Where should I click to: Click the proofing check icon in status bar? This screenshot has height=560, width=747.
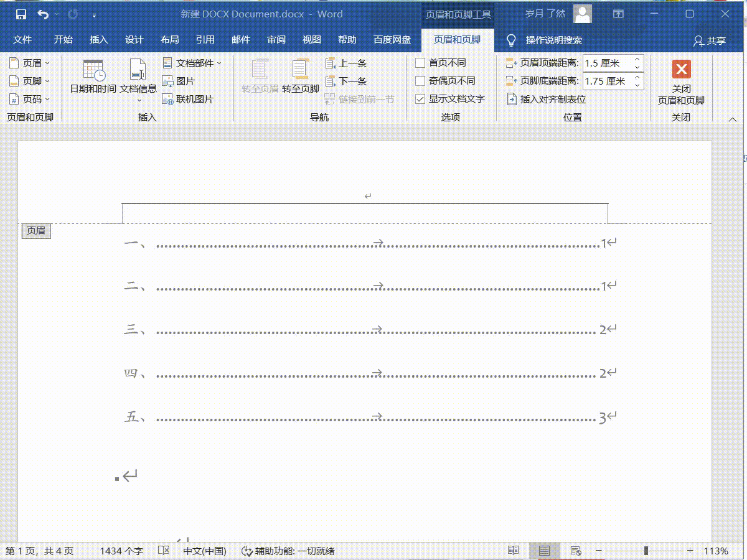[x=164, y=551]
